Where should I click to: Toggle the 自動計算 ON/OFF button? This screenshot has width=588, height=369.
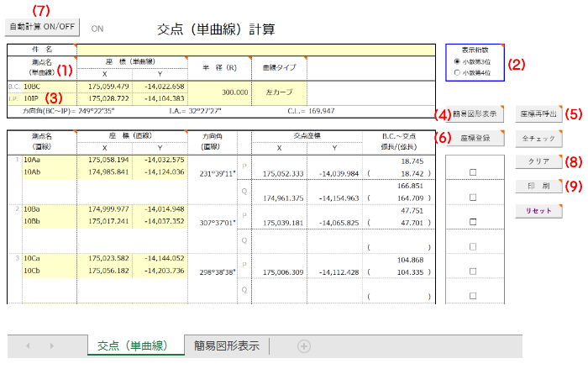point(43,27)
